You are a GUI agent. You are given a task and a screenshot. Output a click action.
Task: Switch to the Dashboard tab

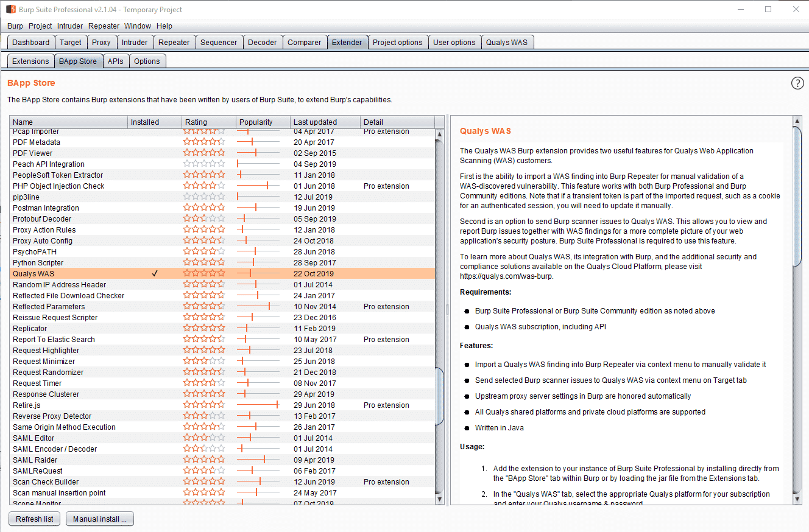click(30, 43)
